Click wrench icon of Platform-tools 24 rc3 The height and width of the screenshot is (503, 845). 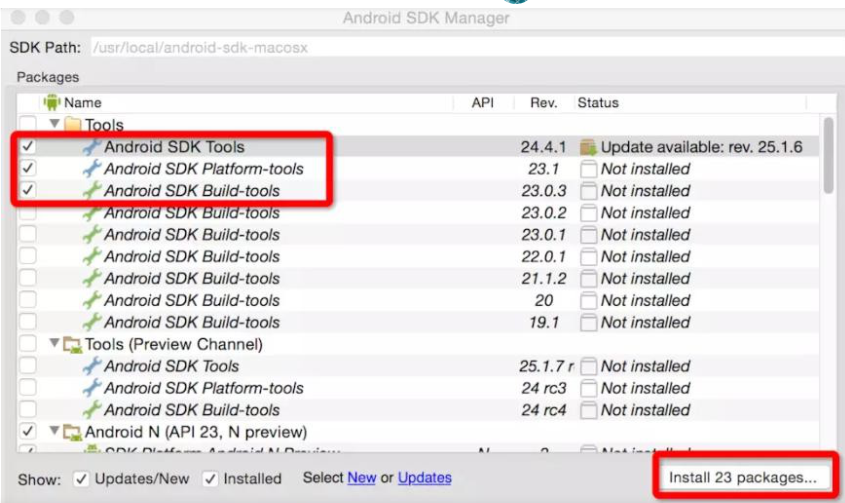[92, 388]
